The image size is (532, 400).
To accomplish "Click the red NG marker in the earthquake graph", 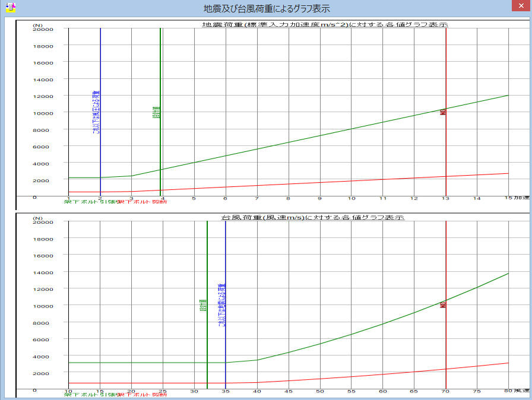I will (443, 112).
